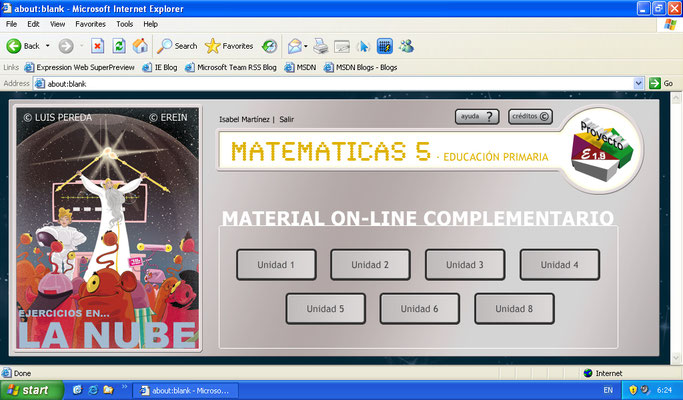The width and height of the screenshot is (683, 400).
Task: Open the MSDN links bar item
Action: 300,67
